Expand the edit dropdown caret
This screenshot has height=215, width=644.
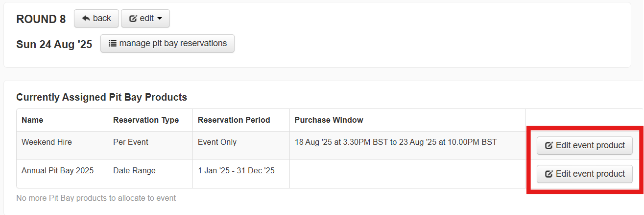(x=160, y=19)
